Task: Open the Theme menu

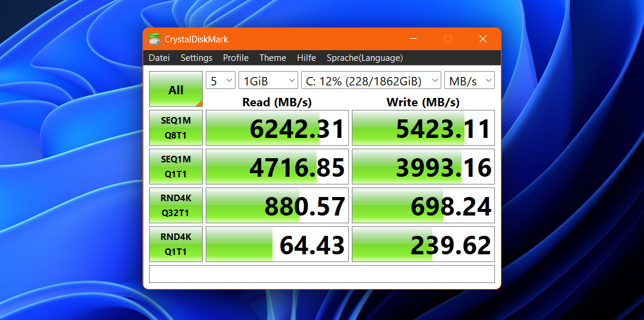Action: (x=273, y=58)
